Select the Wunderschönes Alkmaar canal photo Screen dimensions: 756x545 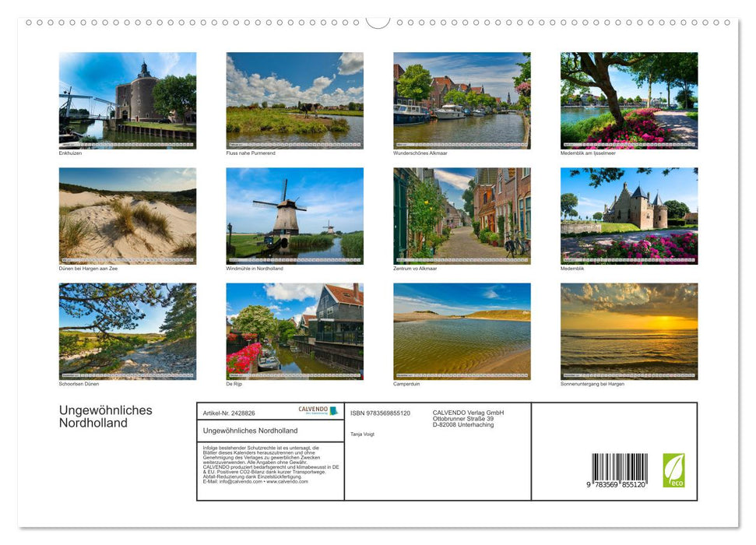[462, 100]
